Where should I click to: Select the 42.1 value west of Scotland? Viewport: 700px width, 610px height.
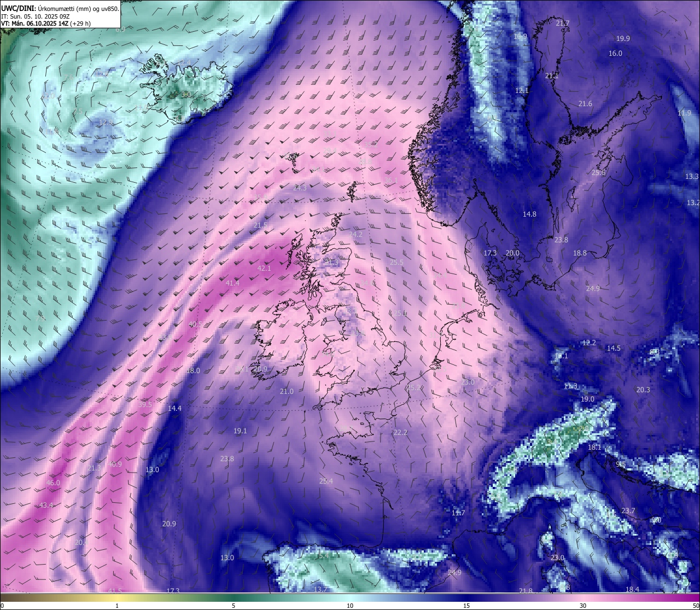coord(264,268)
